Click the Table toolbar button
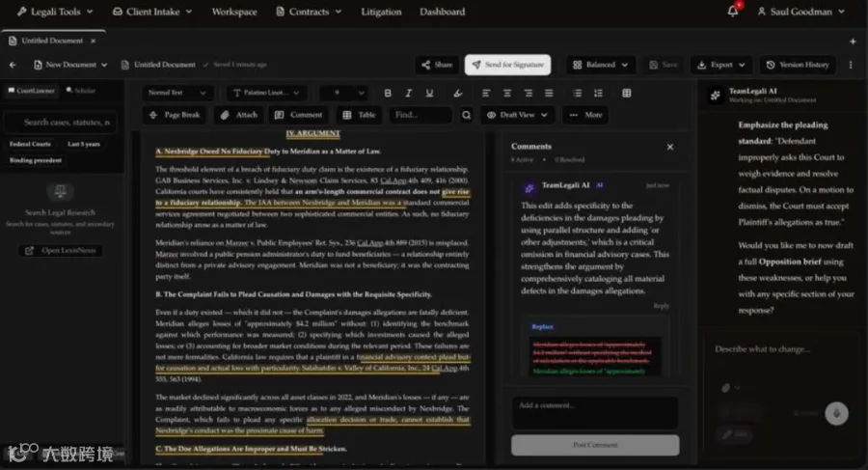This screenshot has width=868, height=470. [x=360, y=115]
